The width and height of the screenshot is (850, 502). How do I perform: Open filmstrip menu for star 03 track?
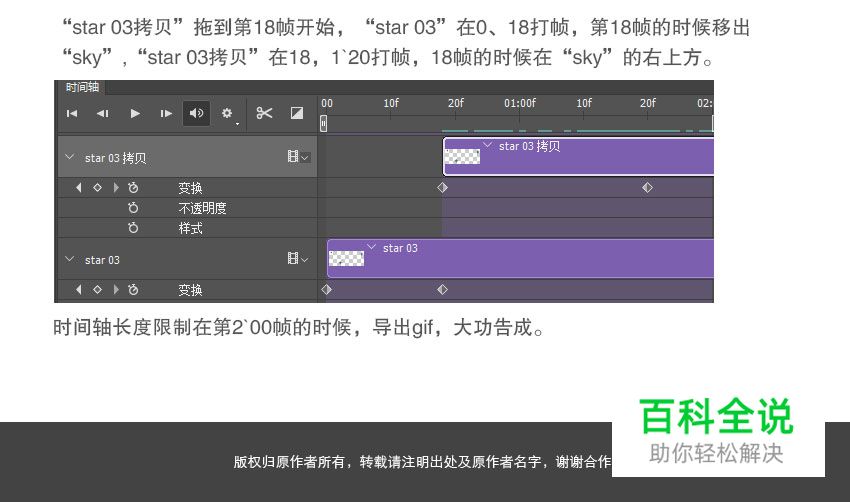[x=298, y=259]
